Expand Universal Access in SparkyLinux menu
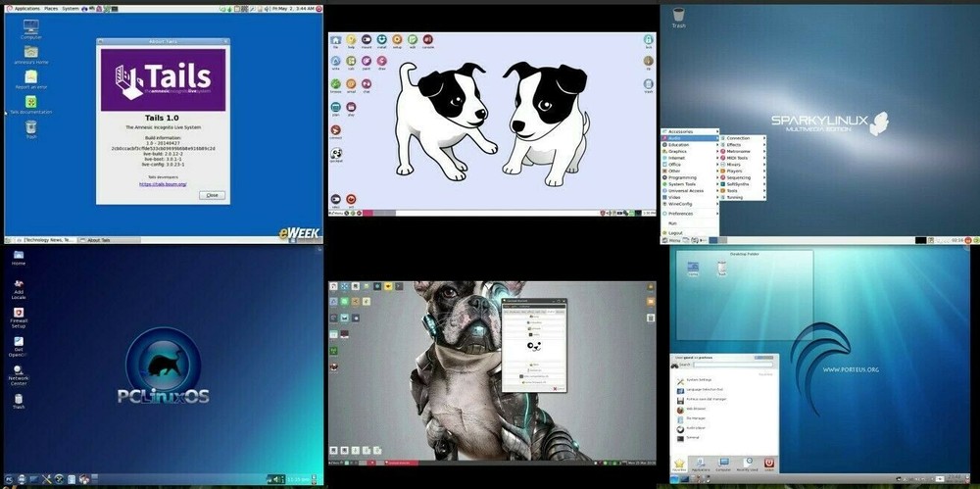 tap(690, 191)
